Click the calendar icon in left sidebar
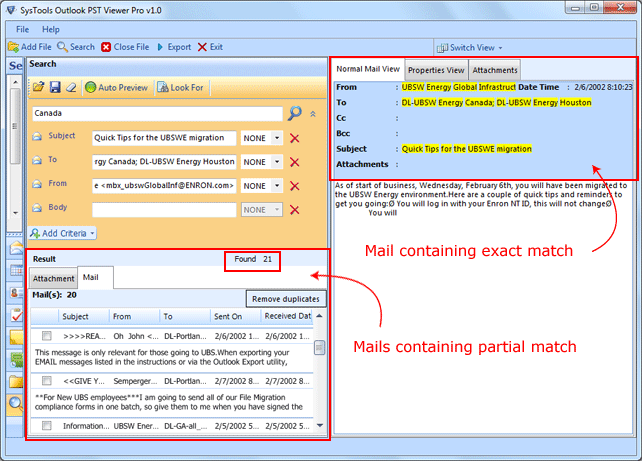Screen dimensions: 642x461 (x=16, y=271)
